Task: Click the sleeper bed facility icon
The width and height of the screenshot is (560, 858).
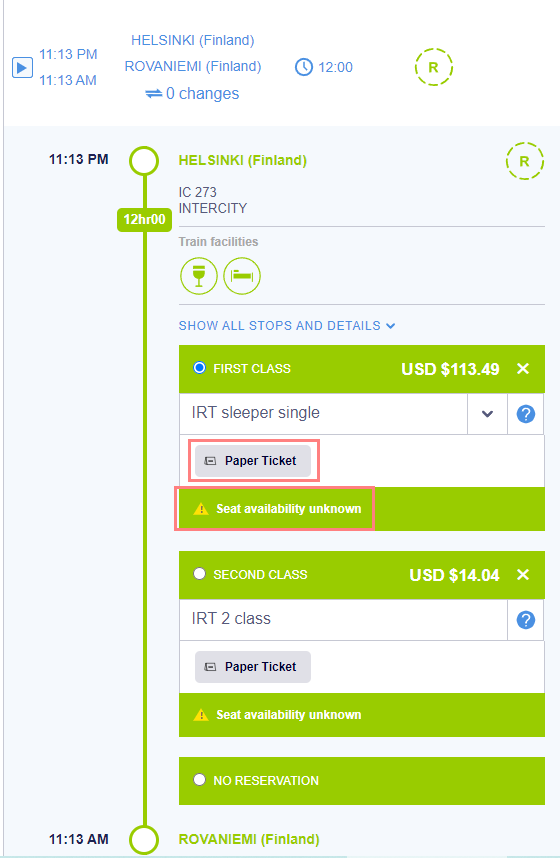Action: (x=242, y=276)
